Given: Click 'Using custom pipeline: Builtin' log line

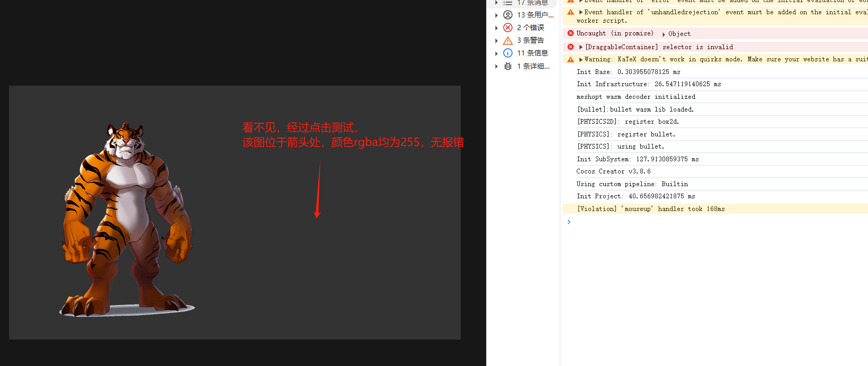Looking at the screenshot, I should coord(632,184).
